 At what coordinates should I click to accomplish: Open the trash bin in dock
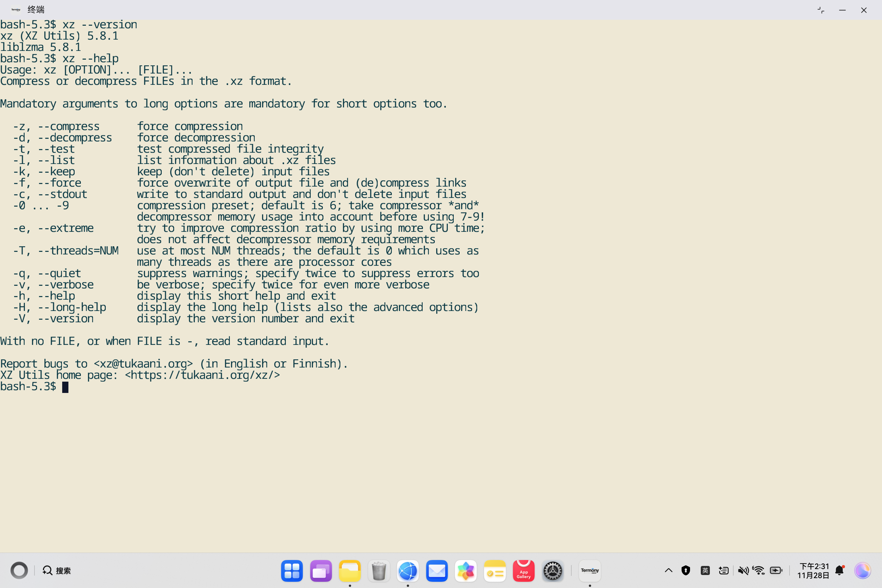(x=379, y=571)
